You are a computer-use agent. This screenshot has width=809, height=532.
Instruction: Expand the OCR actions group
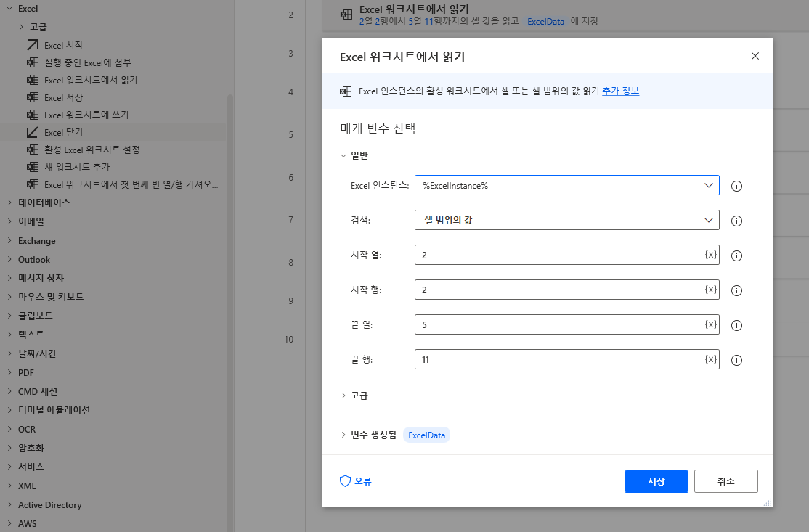pyautogui.click(x=9, y=429)
